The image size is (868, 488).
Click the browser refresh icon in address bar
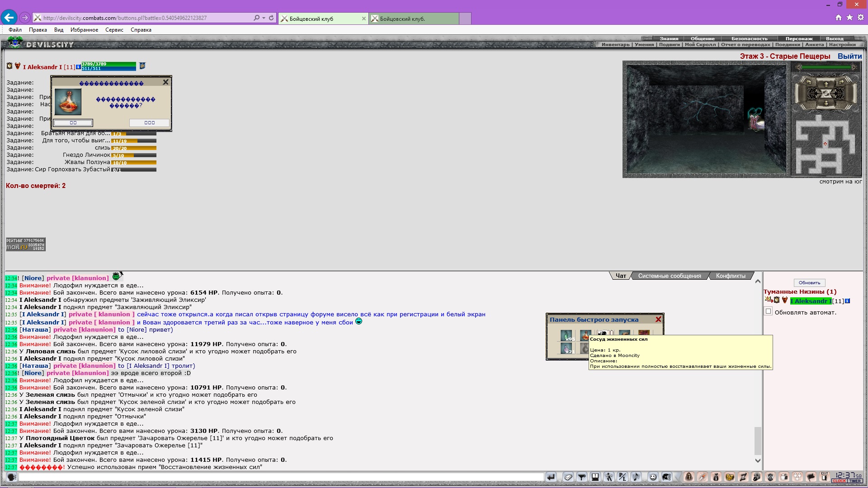[271, 18]
